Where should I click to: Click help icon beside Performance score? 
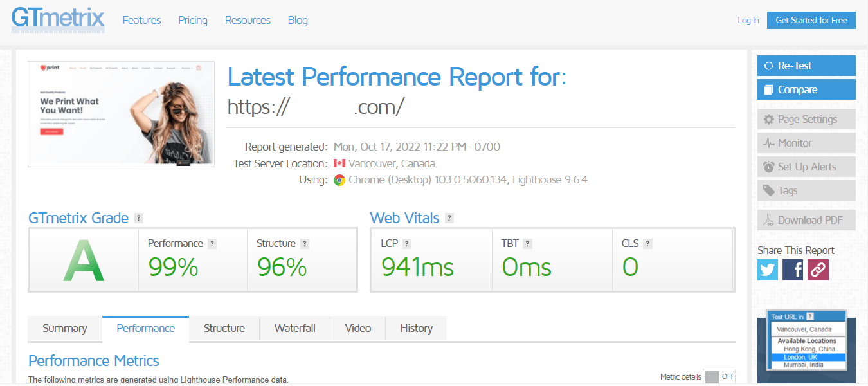(212, 244)
